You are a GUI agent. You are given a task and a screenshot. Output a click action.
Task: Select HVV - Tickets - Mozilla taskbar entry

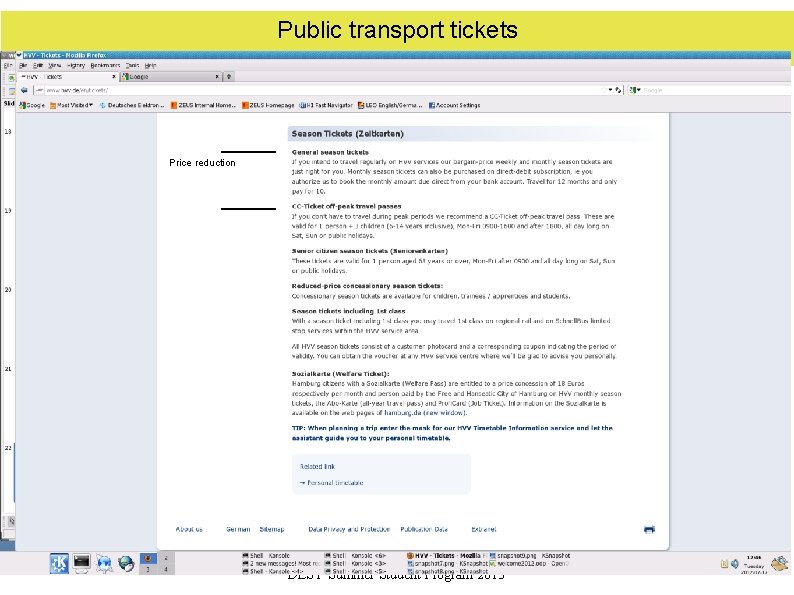point(446,556)
